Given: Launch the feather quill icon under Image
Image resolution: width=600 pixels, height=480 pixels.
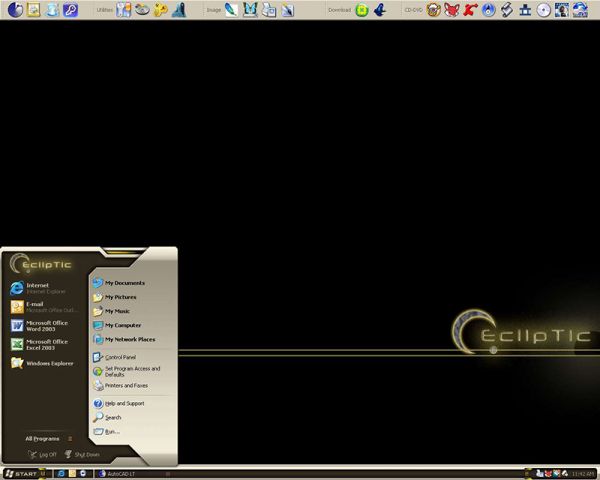Looking at the screenshot, I should pyautogui.click(x=231, y=10).
